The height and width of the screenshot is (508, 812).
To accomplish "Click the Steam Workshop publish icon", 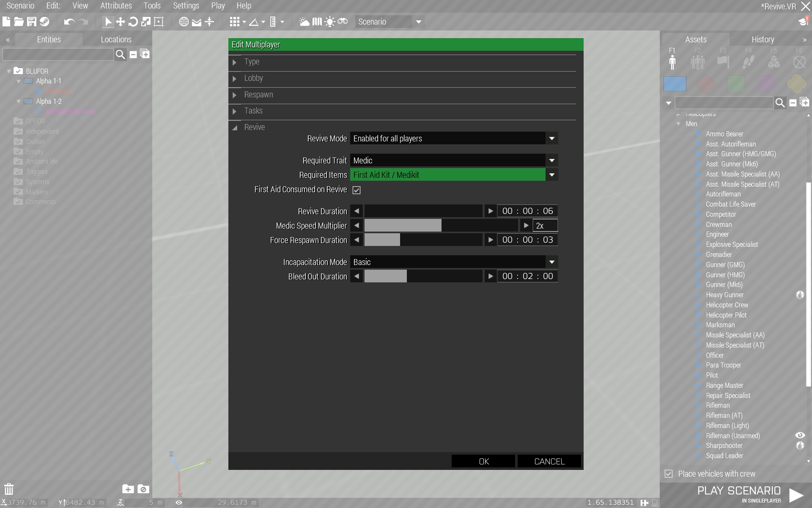I will 44,22.
